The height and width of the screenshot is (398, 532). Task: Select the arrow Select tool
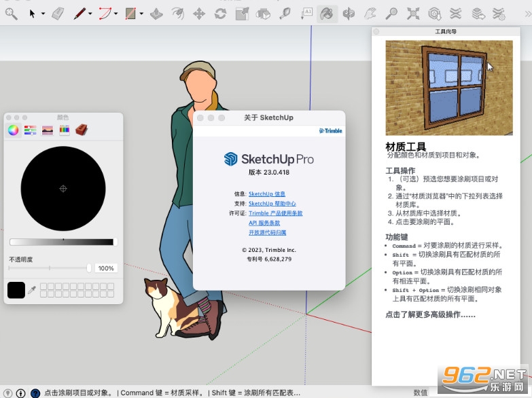tap(32, 14)
